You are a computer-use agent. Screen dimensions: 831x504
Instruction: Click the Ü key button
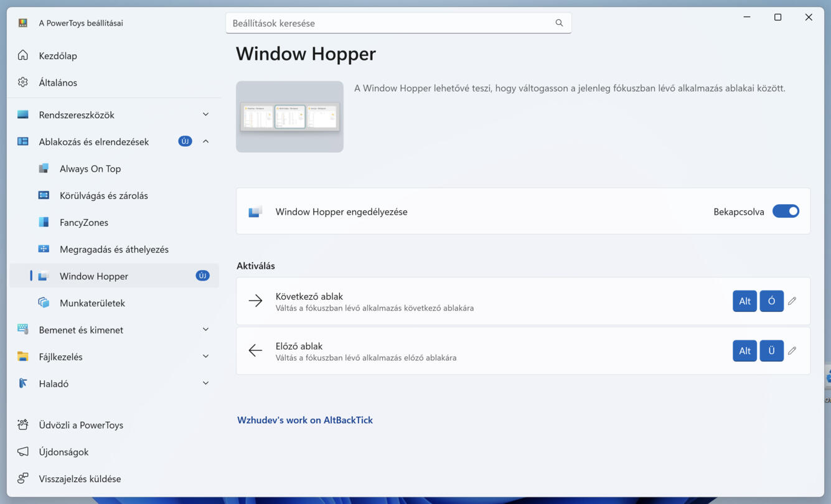click(771, 351)
